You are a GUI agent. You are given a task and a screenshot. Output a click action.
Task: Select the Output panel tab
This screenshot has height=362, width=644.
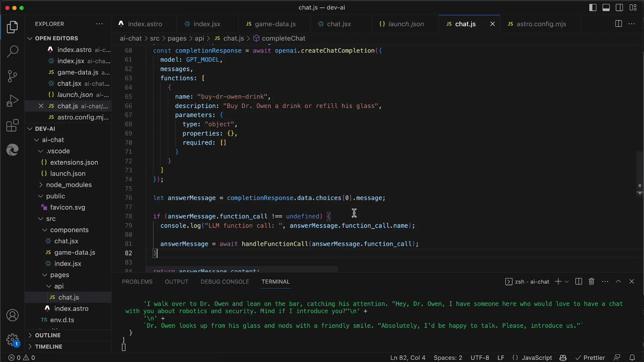pos(176,282)
